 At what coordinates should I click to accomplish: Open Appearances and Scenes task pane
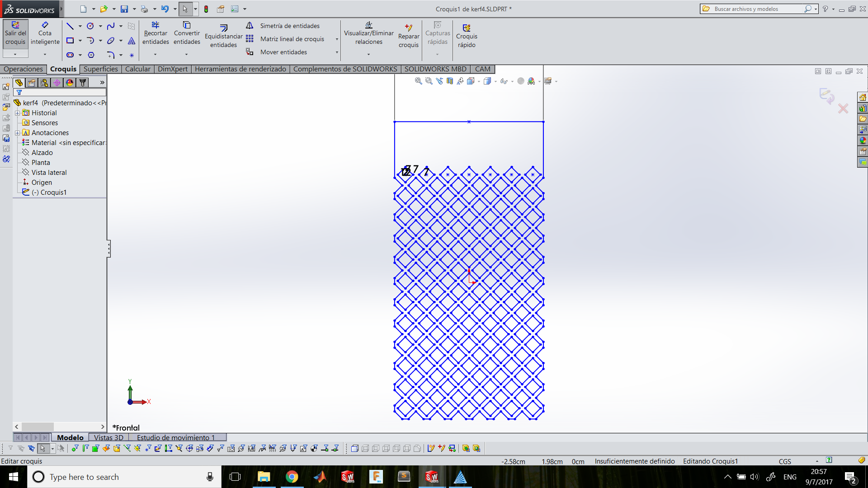[863, 141]
